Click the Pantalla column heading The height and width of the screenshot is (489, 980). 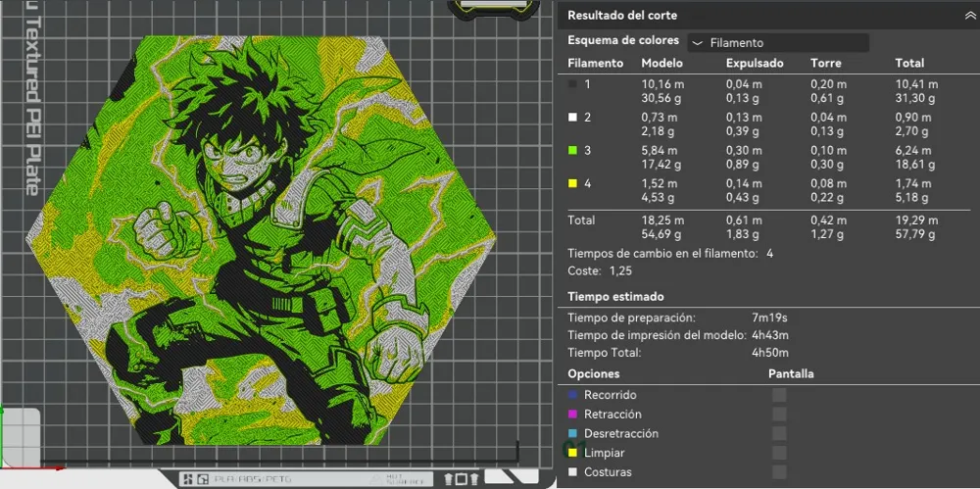click(x=791, y=374)
